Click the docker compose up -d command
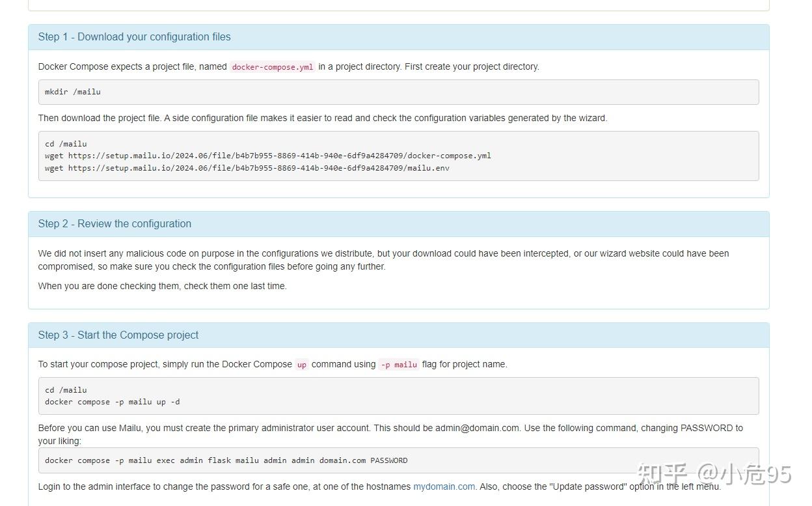Image resolution: width=812 pixels, height=506 pixels. 113,402
